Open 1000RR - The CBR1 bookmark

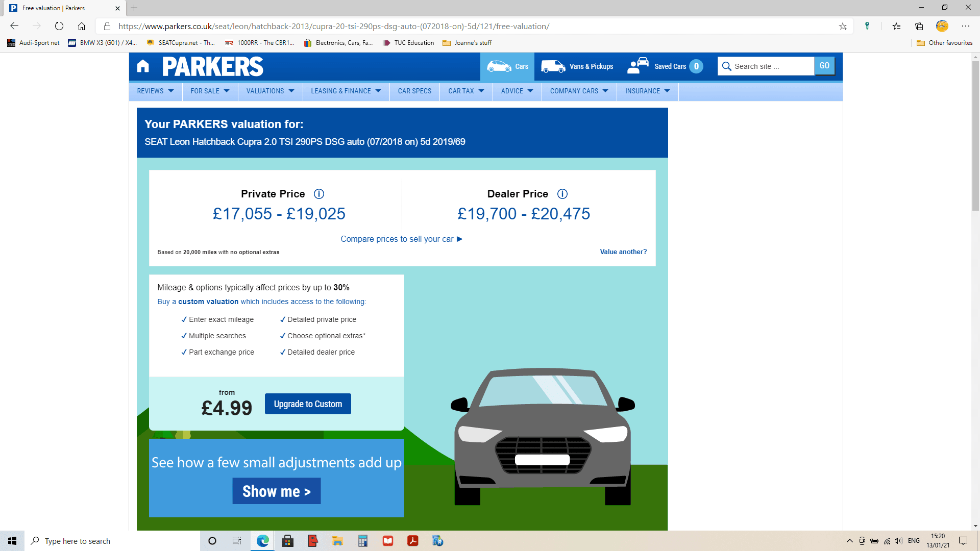tap(260, 43)
